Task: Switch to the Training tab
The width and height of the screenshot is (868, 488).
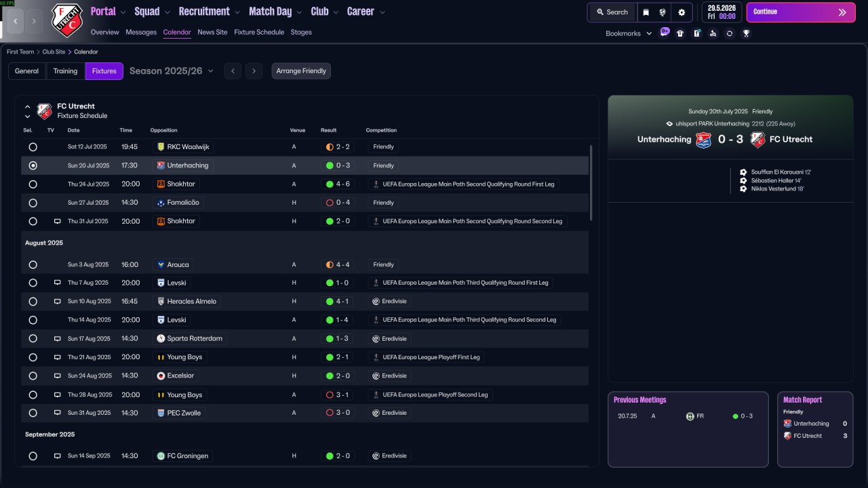Action: (65, 71)
